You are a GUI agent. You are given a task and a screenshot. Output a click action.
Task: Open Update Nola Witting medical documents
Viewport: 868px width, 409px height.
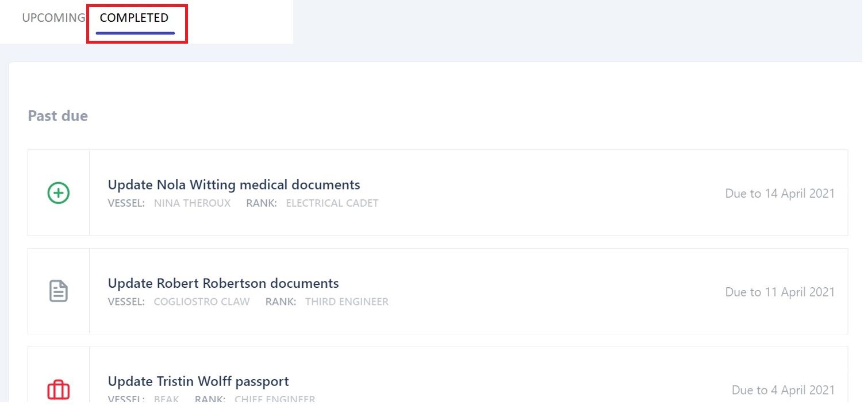point(233,185)
